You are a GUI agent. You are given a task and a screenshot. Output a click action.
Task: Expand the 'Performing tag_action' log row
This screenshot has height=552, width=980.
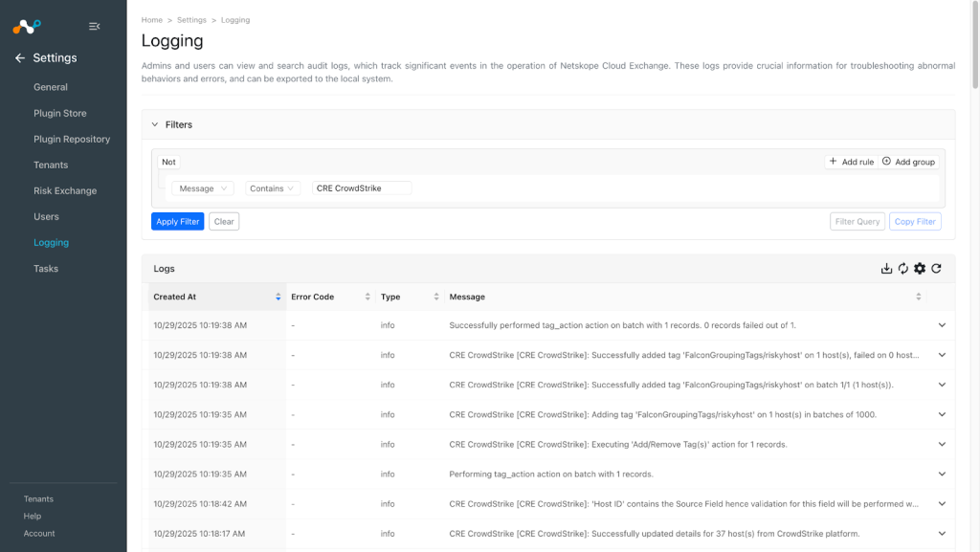point(942,474)
